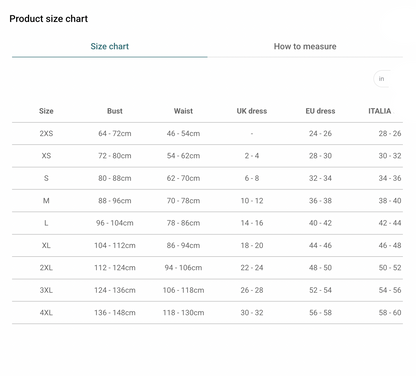Click bust value 64 - 72cm
Screen dimensions: 416x376
tap(115, 133)
